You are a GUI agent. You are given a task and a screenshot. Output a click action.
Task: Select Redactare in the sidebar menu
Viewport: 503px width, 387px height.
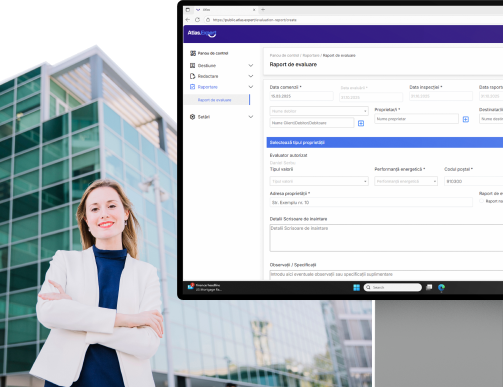click(208, 76)
